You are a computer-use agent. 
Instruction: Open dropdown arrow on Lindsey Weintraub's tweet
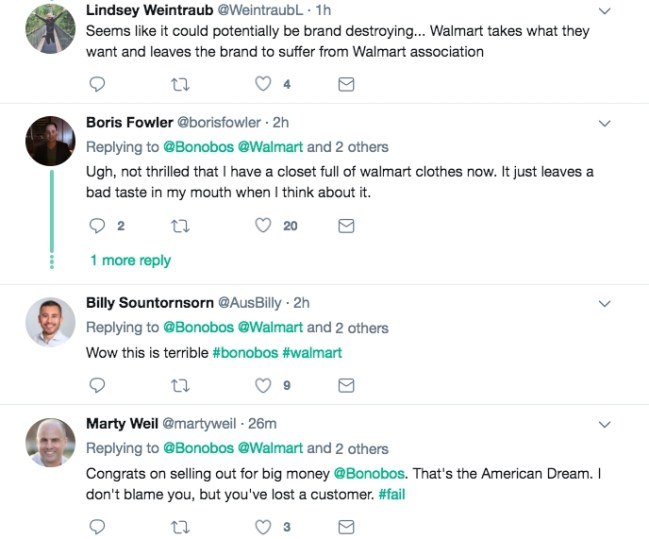point(603,11)
